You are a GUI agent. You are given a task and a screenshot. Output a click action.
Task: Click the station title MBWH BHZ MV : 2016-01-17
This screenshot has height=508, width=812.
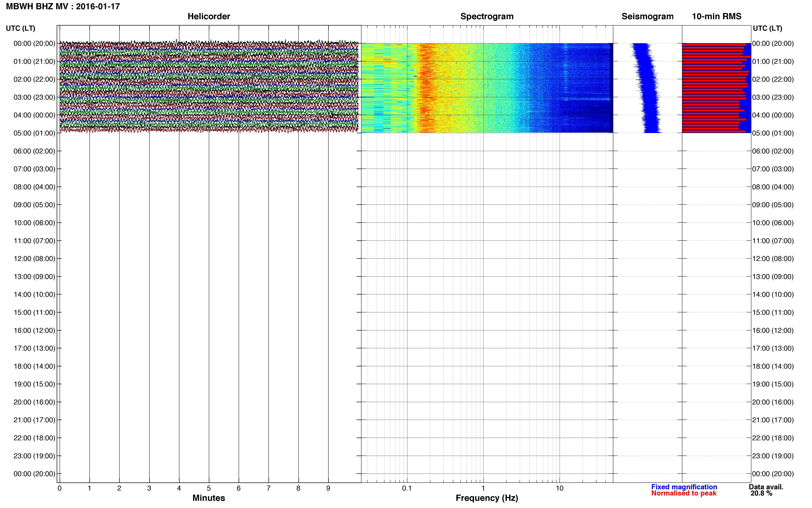63,6
